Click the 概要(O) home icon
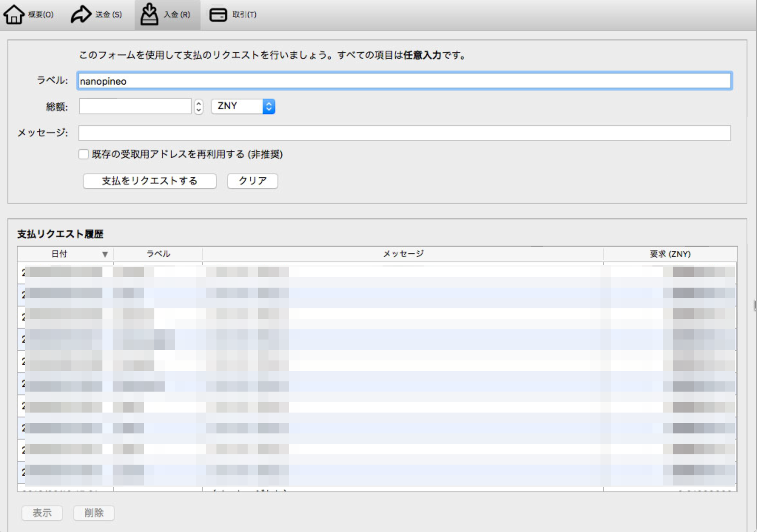The width and height of the screenshot is (757, 532). point(14,15)
